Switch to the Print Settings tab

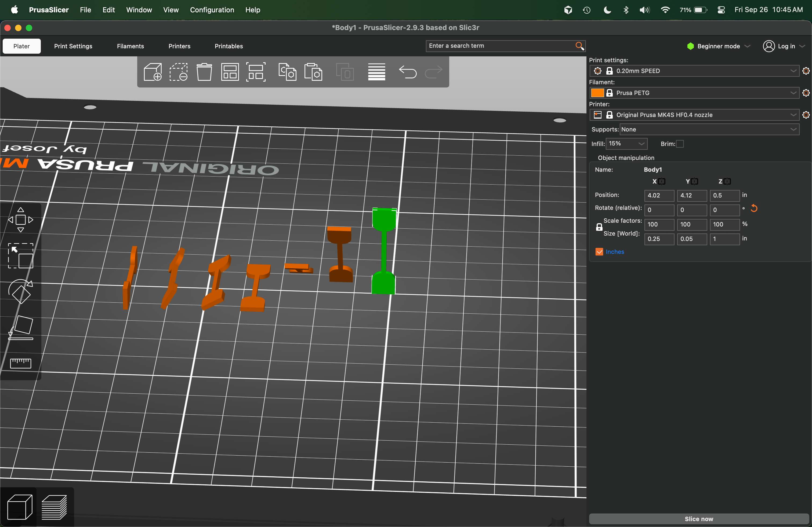[x=73, y=46]
